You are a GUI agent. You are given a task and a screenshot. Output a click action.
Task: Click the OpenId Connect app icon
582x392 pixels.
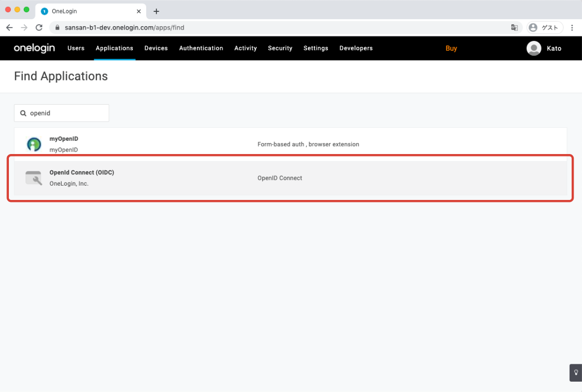coord(34,178)
